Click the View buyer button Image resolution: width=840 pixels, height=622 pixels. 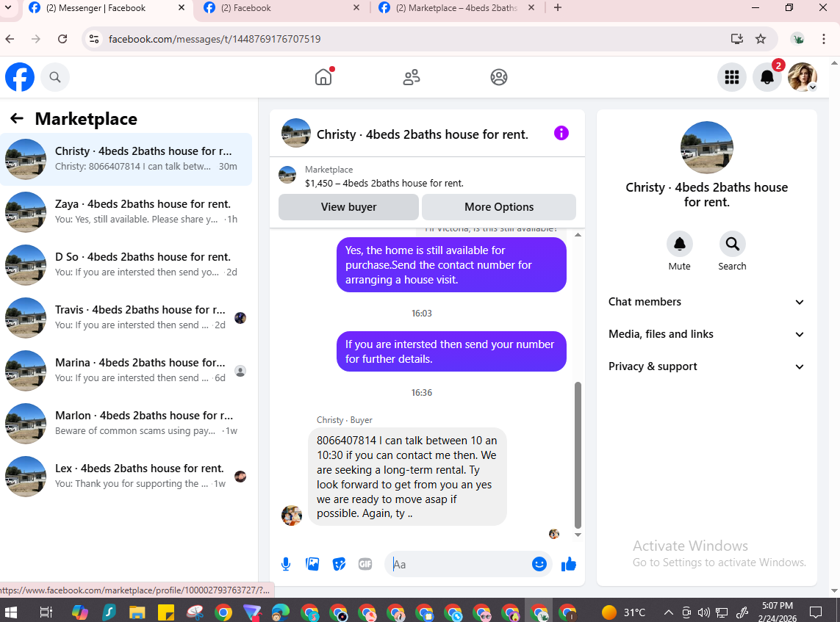click(x=349, y=207)
